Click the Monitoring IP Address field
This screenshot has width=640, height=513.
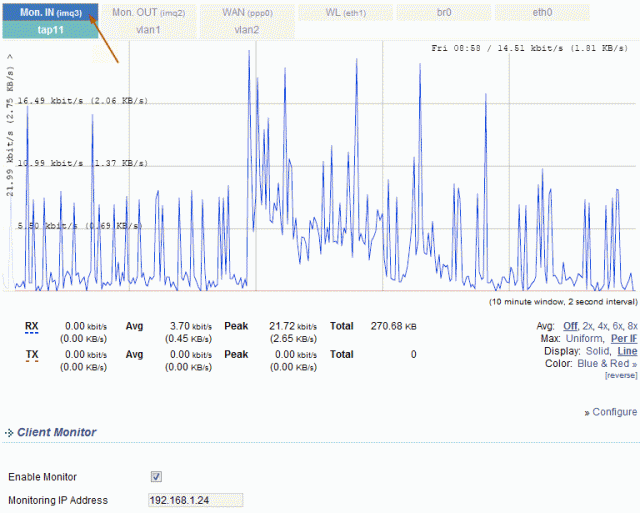pos(196,500)
